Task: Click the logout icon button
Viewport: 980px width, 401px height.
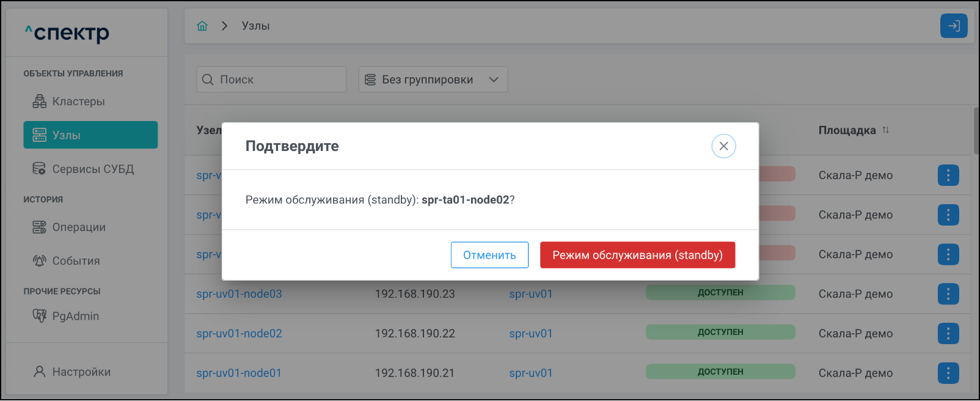Action: (x=953, y=26)
